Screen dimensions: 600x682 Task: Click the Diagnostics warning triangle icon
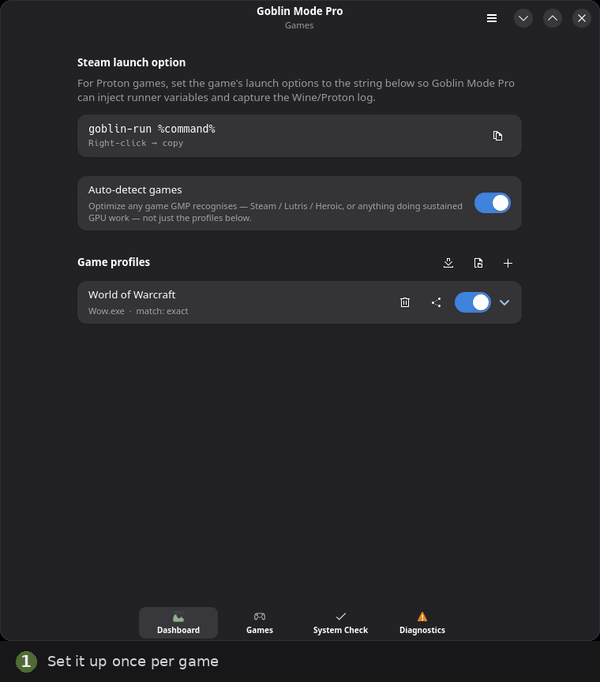(422, 616)
